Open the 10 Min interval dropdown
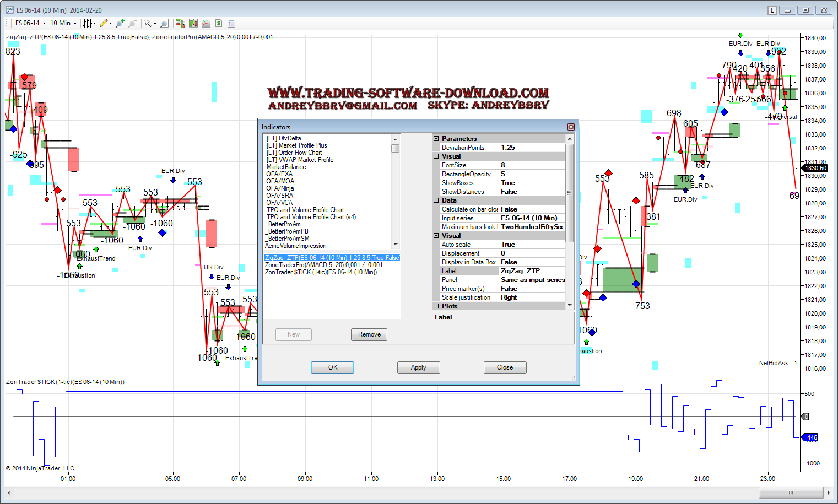The width and height of the screenshot is (838, 504). 63,23
